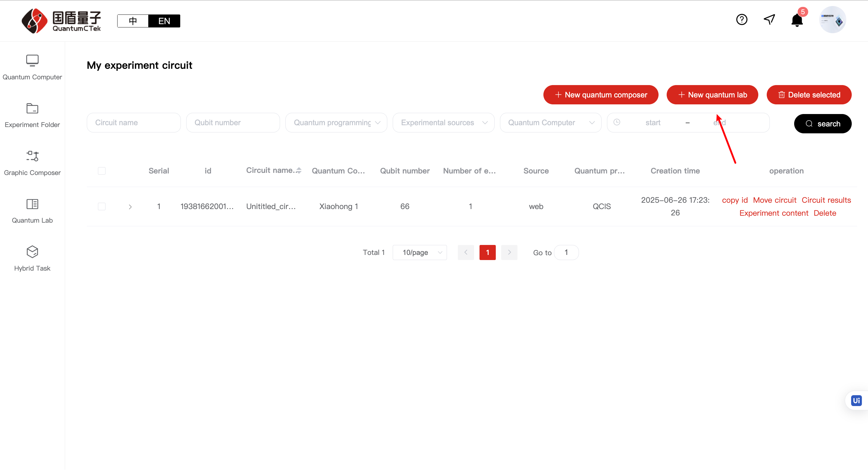The width and height of the screenshot is (868, 470).
Task: Open the 10/page size dropdown
Action: coord(420,252)
